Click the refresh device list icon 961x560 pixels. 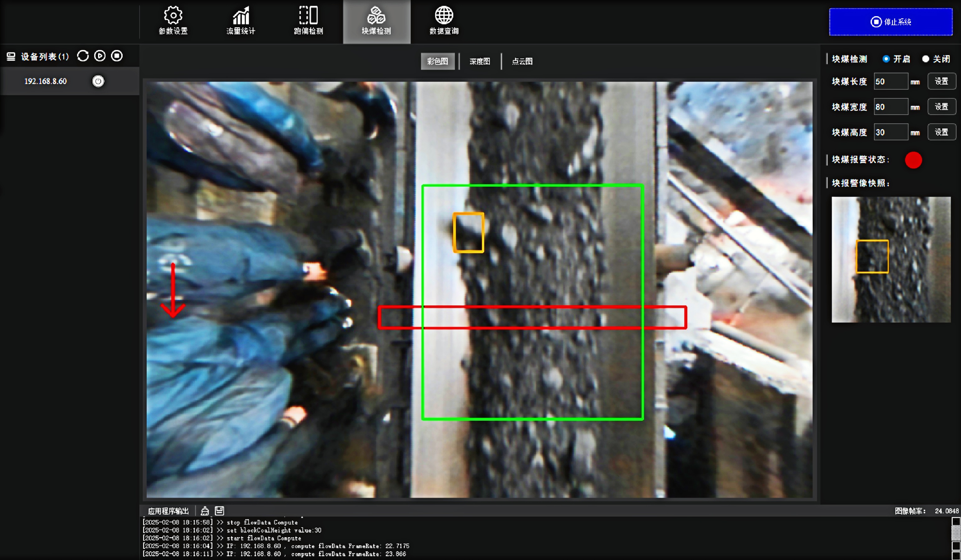click(83, 56)
